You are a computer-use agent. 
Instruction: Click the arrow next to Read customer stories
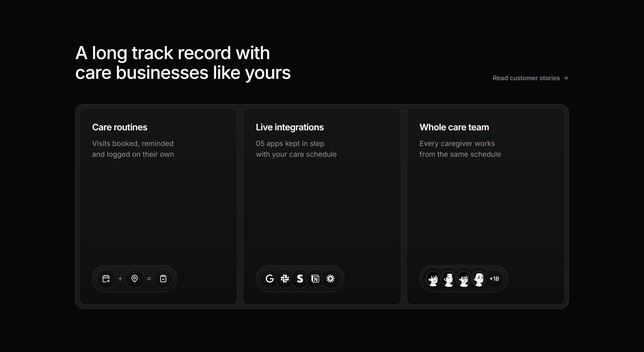tap(566, 78)
